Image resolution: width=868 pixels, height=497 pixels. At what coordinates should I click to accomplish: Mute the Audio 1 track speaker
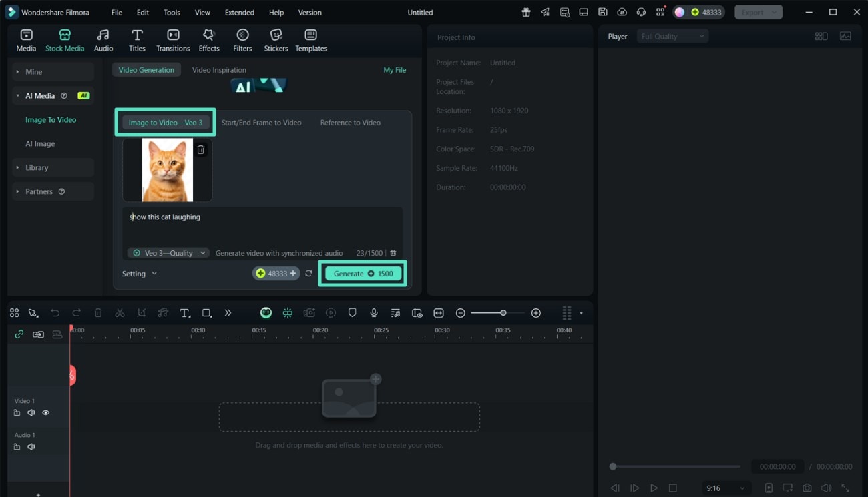click(x=31, y=447)
